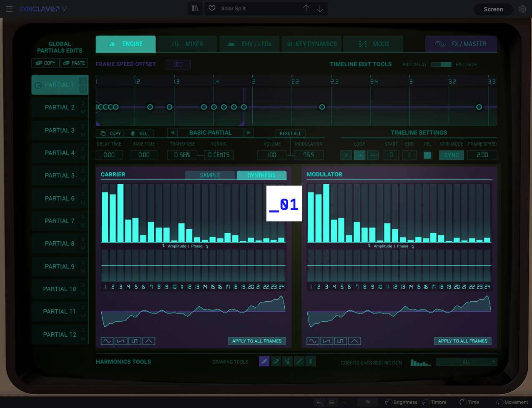The image size is (532, 408).
Task: Apply the sine waveform preset in Carrier panel
Action: [x=107, y=340]
